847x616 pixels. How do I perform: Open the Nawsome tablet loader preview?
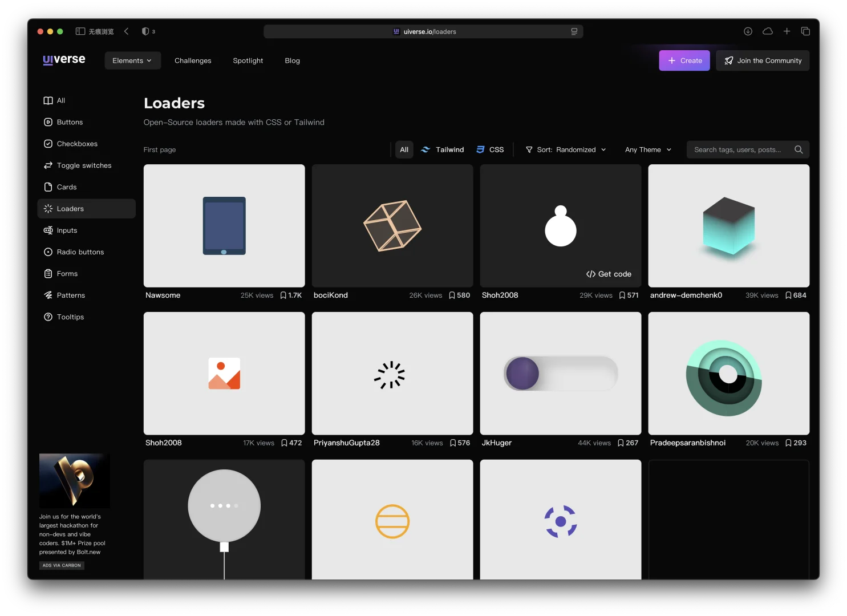[224, 226]
